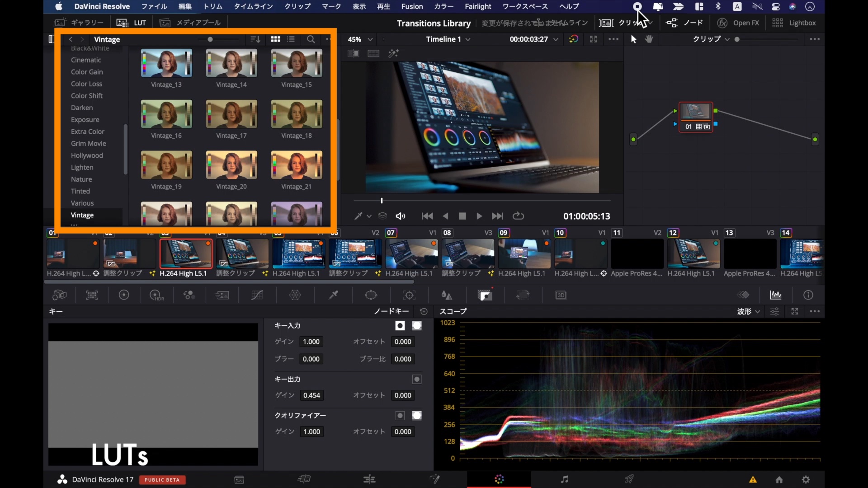This screenshot has height=488, width=868.
Task: Open the Fairlight menu
Action: pyautogui.click(x=478, y=6)
